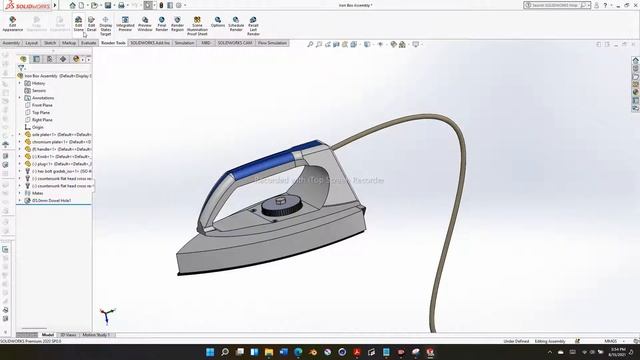Open the ConfigurationManager tab
This screenshot has height=360, width=640.
click(49, 59)
